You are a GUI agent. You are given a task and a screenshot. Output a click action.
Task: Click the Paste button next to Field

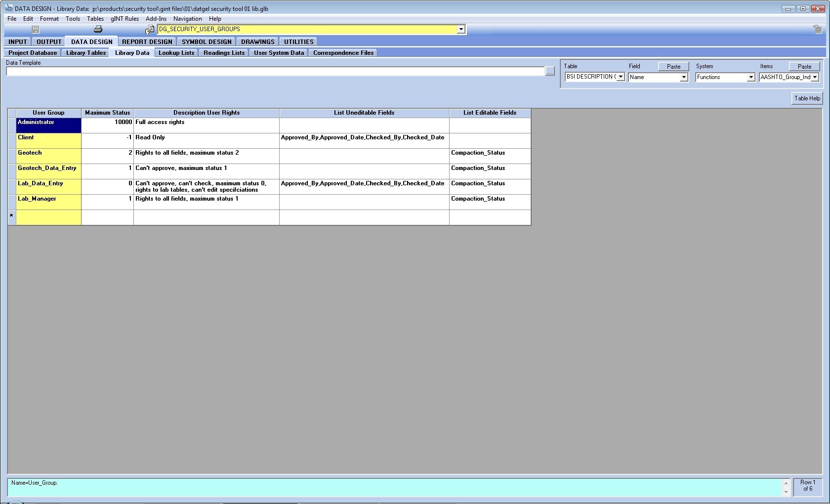(673, 66)
